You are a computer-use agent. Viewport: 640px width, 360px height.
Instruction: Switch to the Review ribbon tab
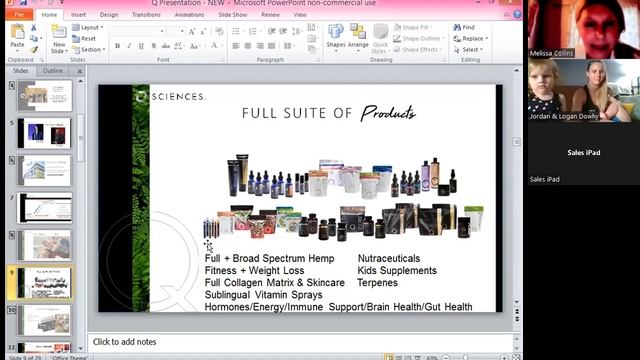click(x=270, y=14)
